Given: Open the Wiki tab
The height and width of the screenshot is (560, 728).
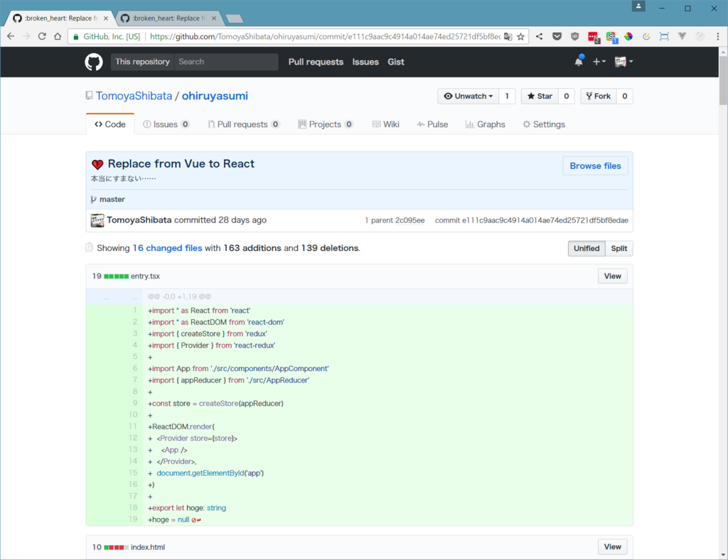Looking at the screenshot, I should 385,124.
